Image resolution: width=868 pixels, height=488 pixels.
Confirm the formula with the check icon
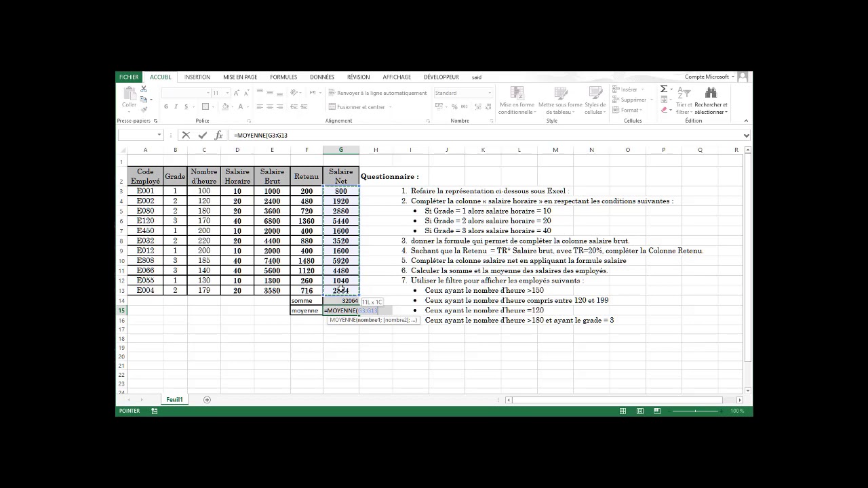[202, 136]
